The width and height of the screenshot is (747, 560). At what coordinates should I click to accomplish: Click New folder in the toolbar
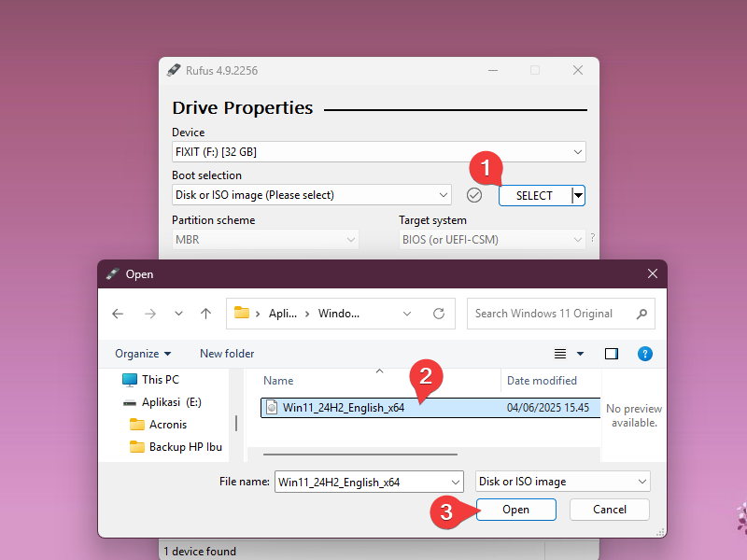pos(227,354)
